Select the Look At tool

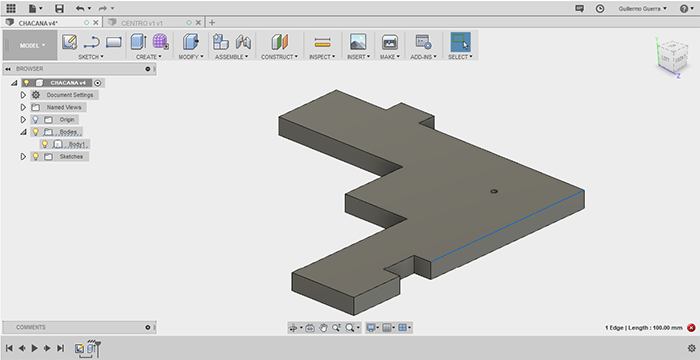pyautogui.click(x=309, y=328)
